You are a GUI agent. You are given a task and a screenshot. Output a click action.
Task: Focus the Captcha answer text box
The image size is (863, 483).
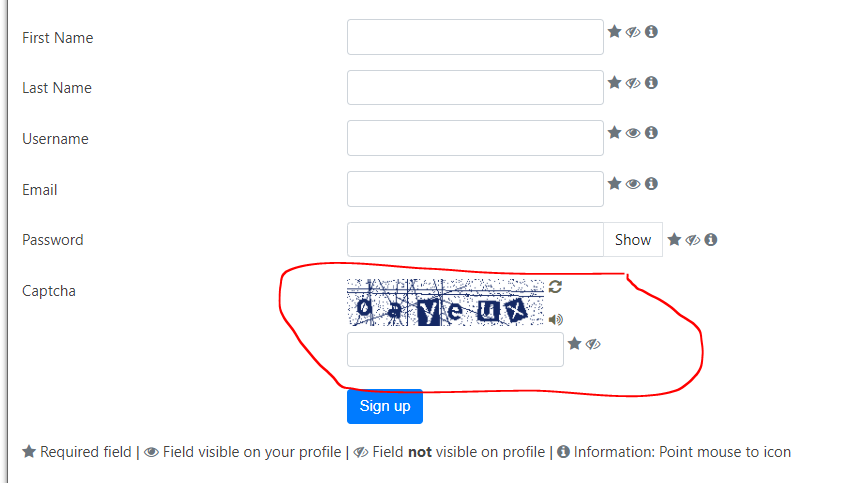coord(455,349)
